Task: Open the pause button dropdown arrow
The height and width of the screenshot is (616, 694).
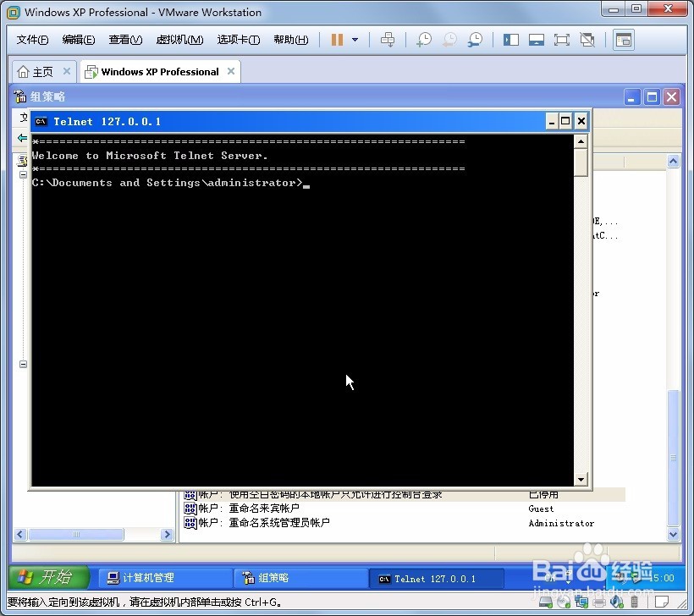Action: coord(355,39)
